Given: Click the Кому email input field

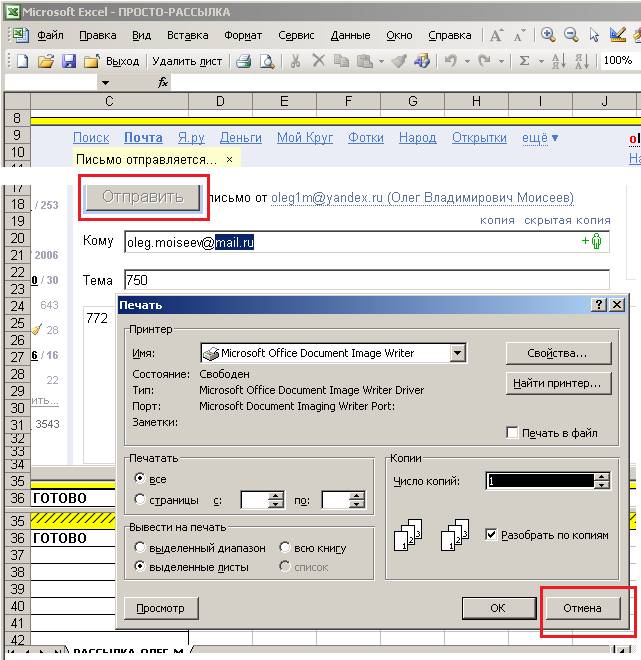Looking at the screenshot, I should click(x=367, y=242).
